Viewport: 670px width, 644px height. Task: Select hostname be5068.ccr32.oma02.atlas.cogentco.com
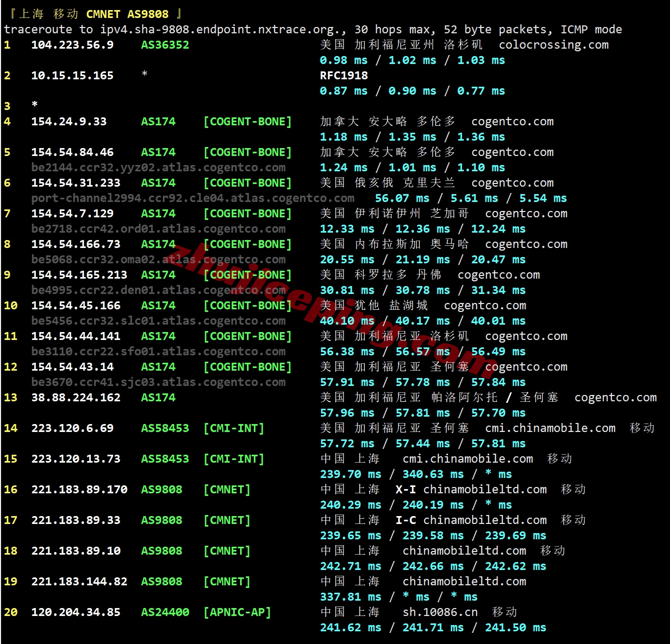click(x=158, y=260)
